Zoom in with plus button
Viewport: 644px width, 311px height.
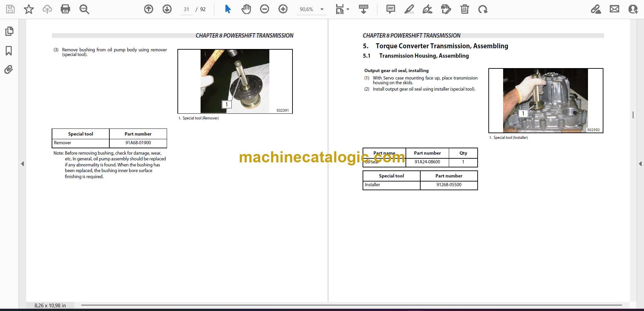283,9
